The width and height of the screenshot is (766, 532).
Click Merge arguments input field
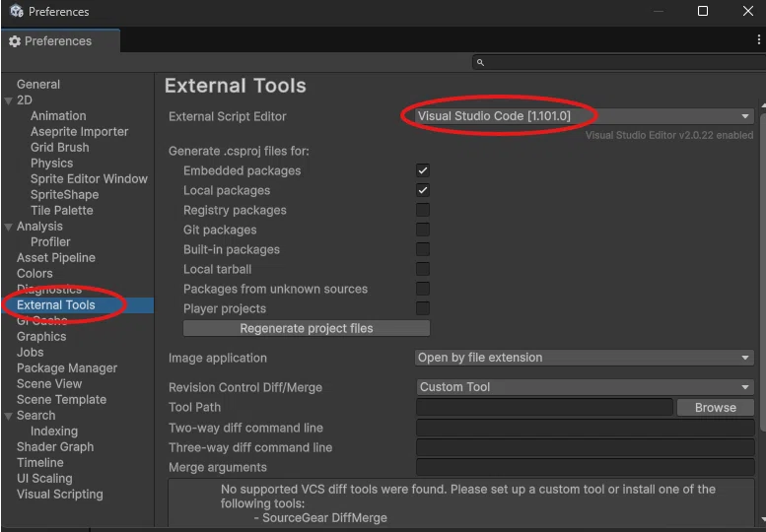586,467
